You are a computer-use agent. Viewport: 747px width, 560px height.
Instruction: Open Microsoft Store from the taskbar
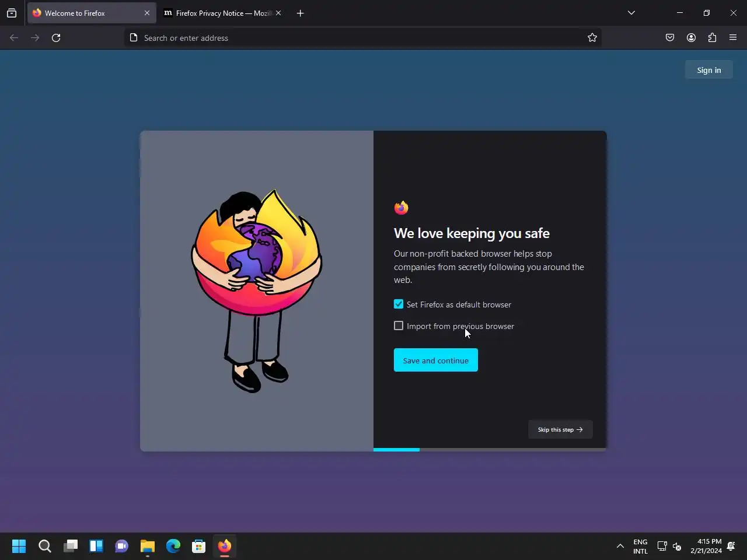click(199, 546)
